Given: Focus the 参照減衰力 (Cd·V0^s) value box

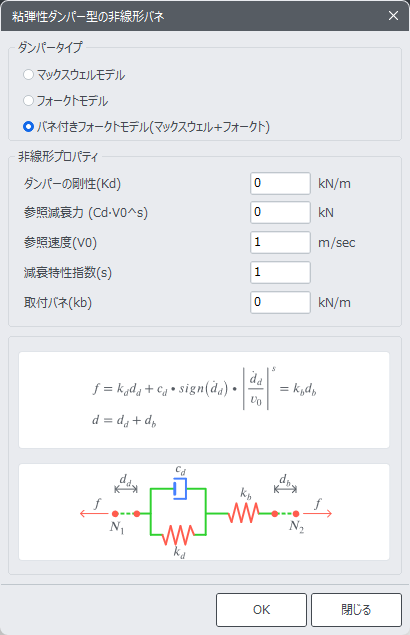Looking at the screenshot, I should tap(280, 213).
